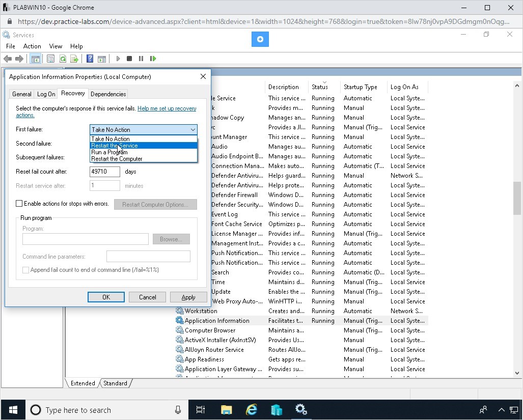Toggle the Show/Hide Action Pane icon
The height and width of the screenshot is (420, 523).
102,59
